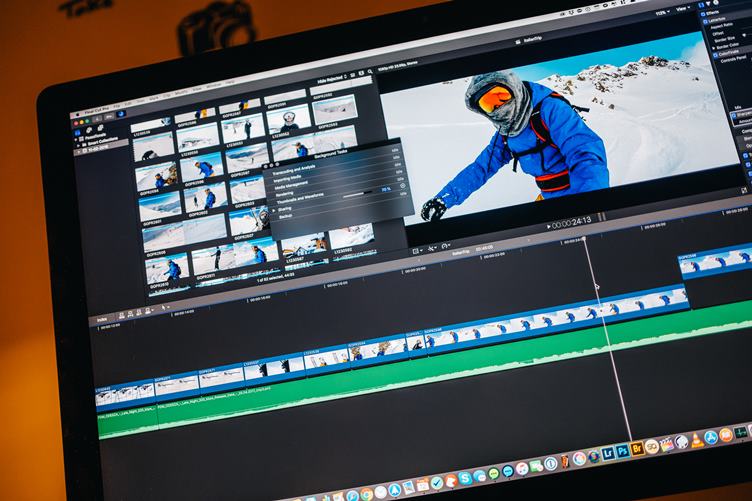Image resolution: width=752 pixels, height=501 pixels.
Task: Open the viewer zoom percentage dropdown
Action: tap(663, 13)
